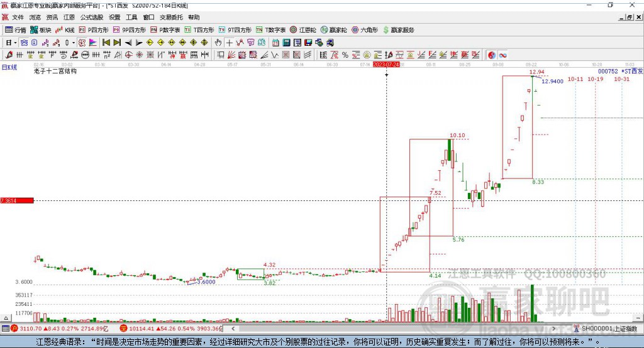644x348 pixels.
Task: Open the calendar date icon
Action: click(x=275, y=43)
